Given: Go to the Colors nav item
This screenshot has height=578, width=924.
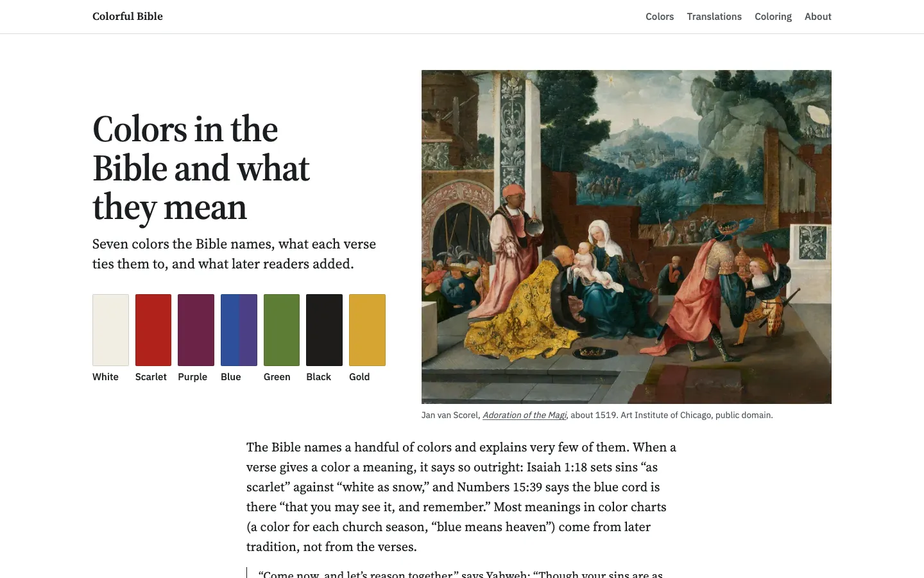Looking at the screenshot, I should pos(660,17).
